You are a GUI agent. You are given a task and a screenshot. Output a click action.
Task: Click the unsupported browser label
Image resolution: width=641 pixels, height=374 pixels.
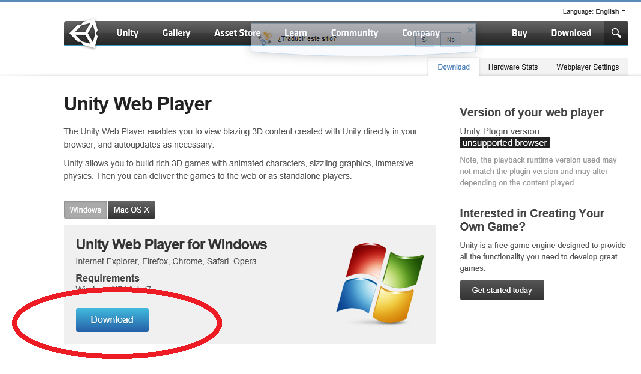click(504, 143)
